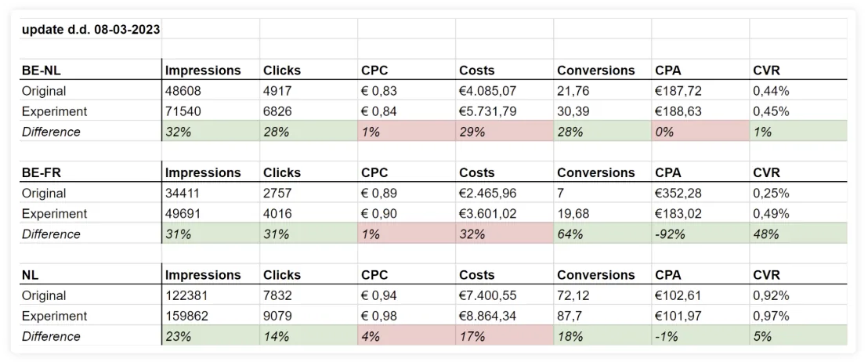The image size is (868, 362).
Task: Click the BE-NL table header cell
Action: coord(92,70)
